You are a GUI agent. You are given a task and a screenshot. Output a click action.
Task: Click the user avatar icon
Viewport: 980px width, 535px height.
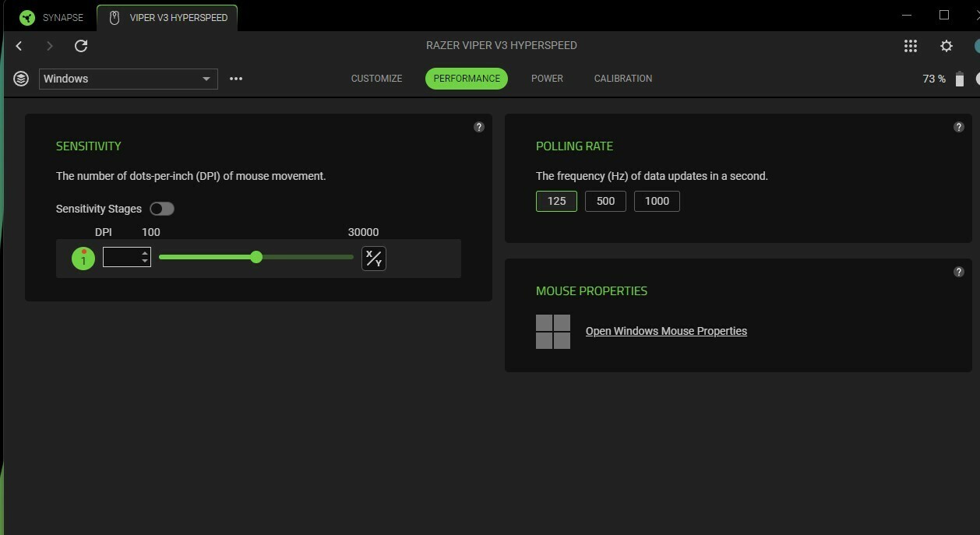976,46
